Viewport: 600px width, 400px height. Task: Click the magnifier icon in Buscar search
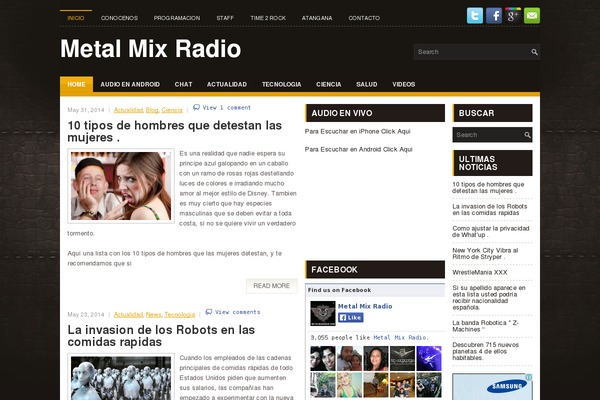pyautogui.click(x=527, y=135)
